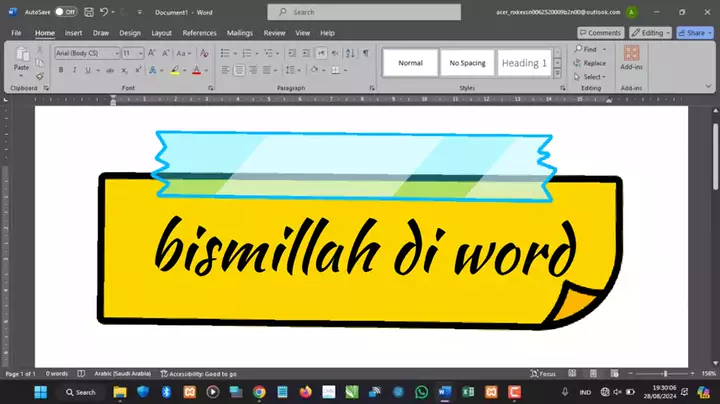The width and height of the screenshot is (720, 404).
Task: Click the Undo icon
Action: (105, 12)
